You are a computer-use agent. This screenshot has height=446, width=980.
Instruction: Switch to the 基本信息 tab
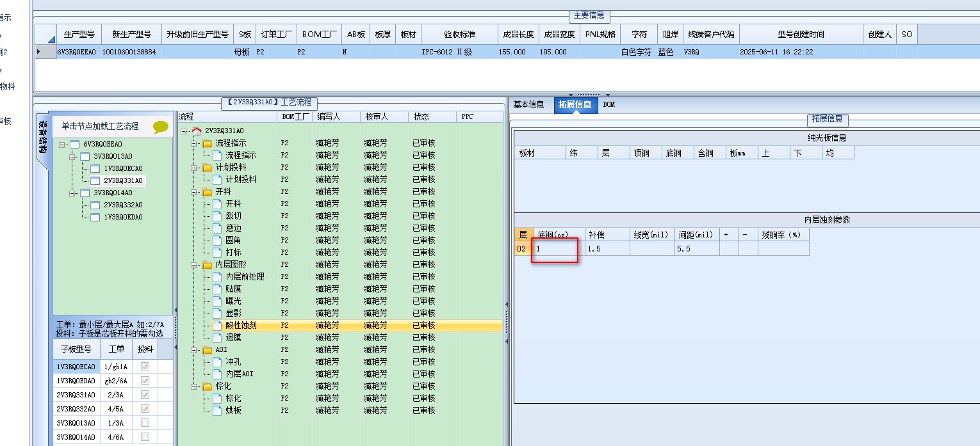529,105
